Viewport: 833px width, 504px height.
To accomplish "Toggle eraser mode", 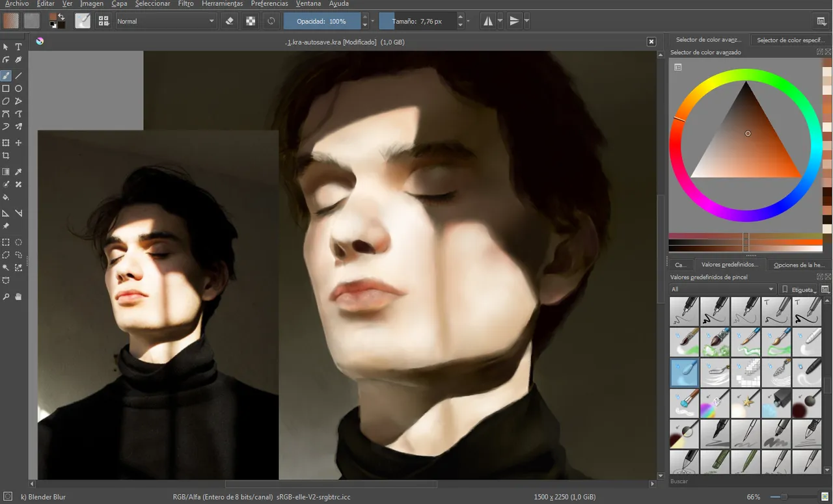I will (229, 21).
